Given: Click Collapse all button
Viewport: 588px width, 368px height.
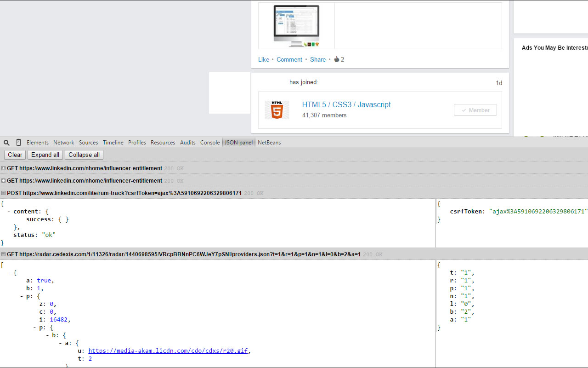Looking at the screenshot, I should pyautogui.click(x=84, y=155).
